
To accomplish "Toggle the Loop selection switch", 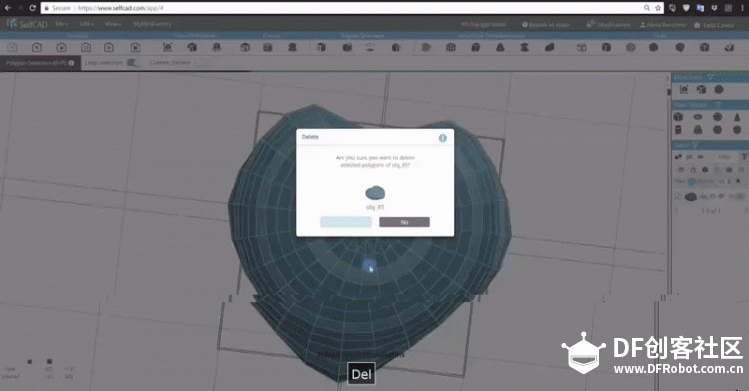I will [x=133, y=63].
